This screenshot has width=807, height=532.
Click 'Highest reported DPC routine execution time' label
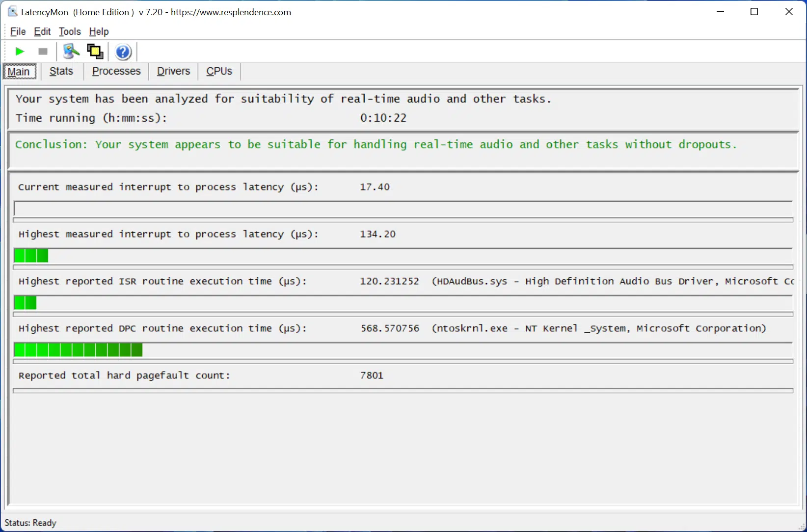(x=162, y=328)
